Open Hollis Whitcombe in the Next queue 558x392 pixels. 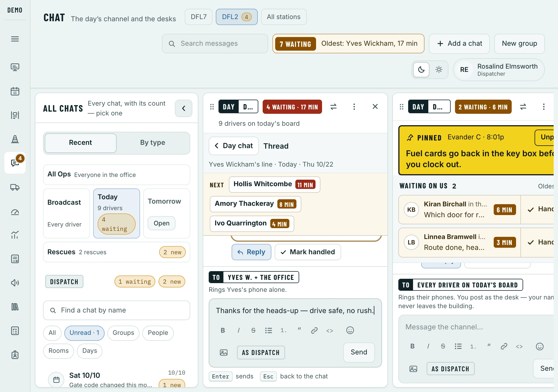(274, 185)
